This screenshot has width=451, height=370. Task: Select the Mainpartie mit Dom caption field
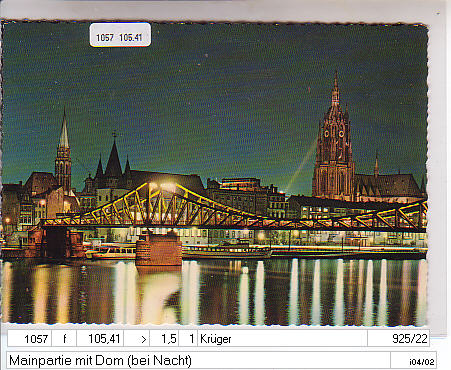[x=198, y=360]
